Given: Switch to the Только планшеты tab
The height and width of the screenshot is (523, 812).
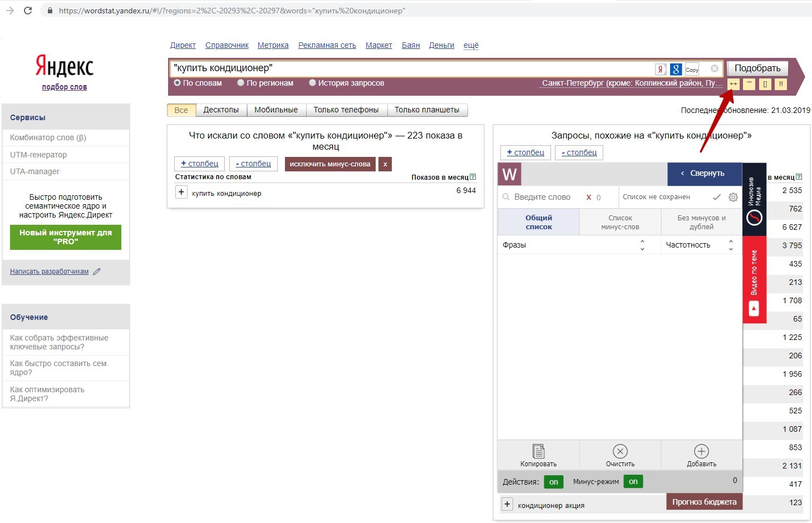Looking at the screenshot, I should click(x=427, y=110).
